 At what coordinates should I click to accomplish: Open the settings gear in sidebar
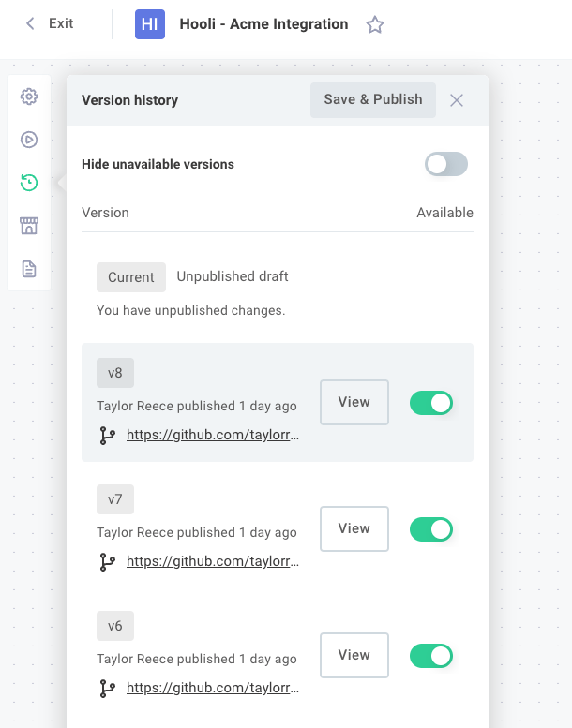click(x=29, y=97)
